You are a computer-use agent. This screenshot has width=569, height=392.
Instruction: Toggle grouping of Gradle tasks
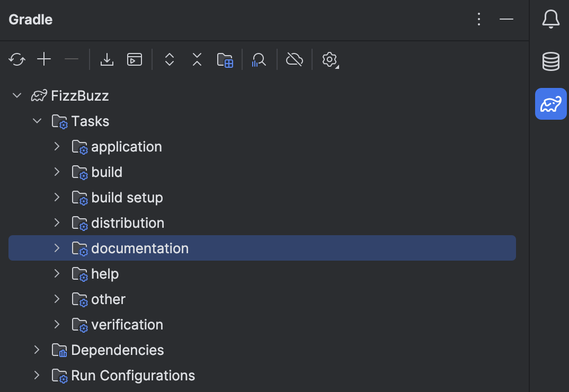click(225, 59)
